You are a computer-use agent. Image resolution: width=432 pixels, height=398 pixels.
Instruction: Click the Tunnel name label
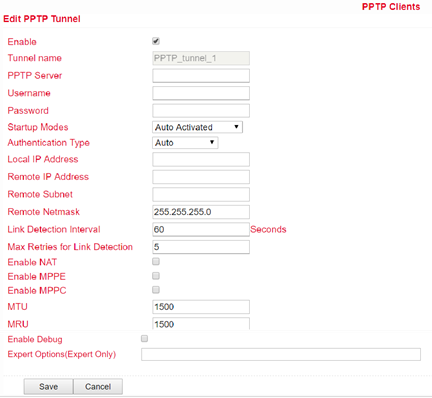tap(34, 58)
